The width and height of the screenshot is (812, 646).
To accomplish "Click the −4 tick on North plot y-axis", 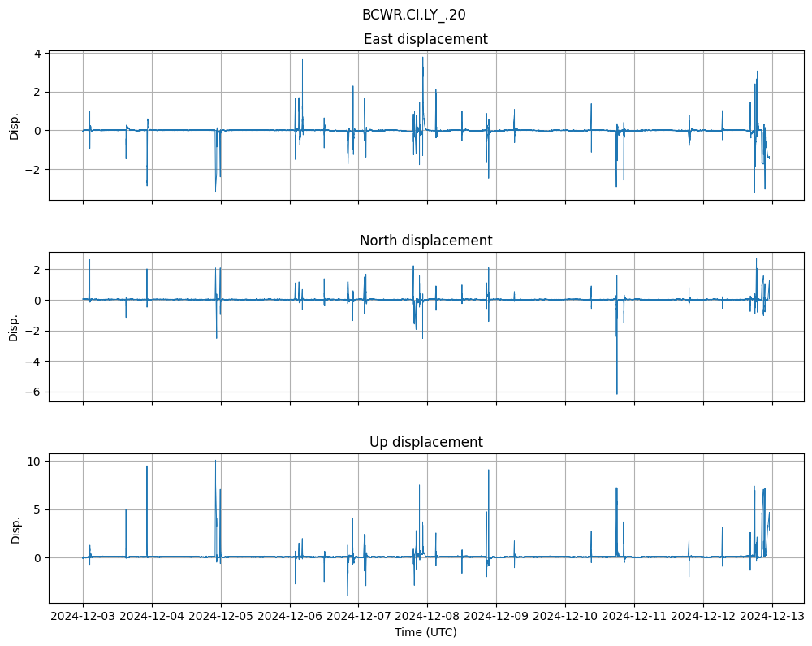I will 35,362.
